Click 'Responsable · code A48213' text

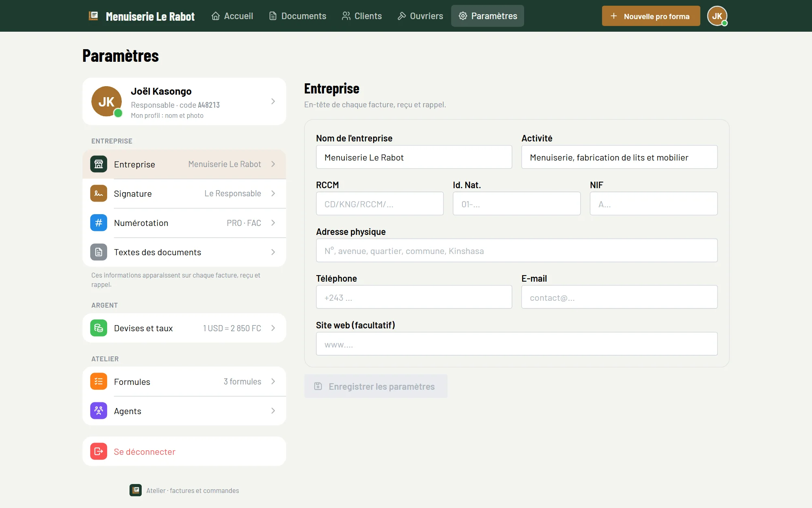[x=175, y=105]
